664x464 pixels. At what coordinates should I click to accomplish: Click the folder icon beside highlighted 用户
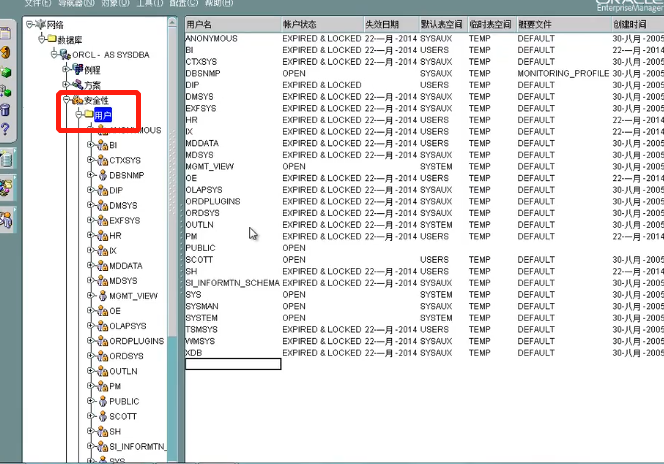tap(89, 114)
